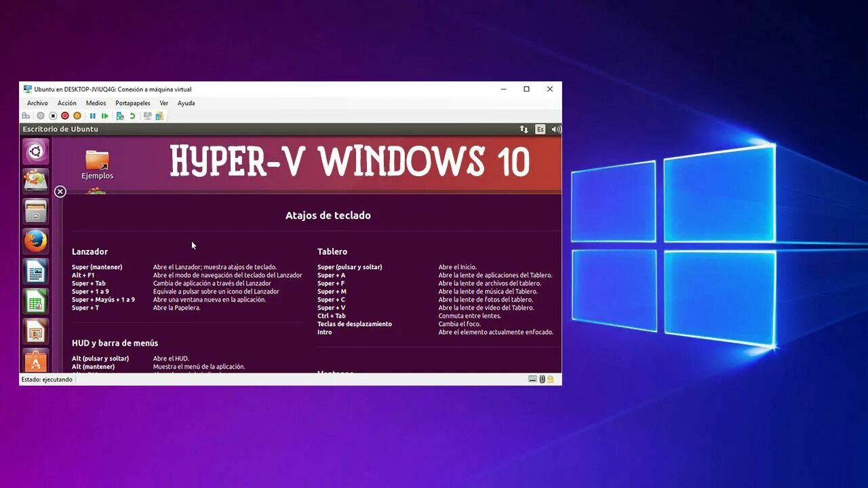Open the Portapapeles menu

coord(133,103)
